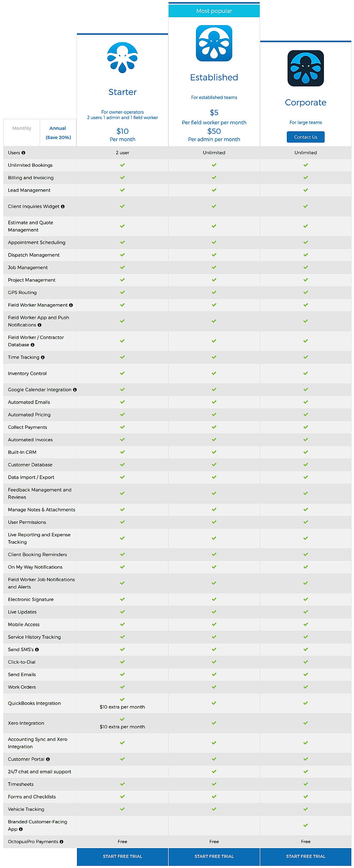Toggle the Inventory Control checkmark for Established

tap(214, 373)
